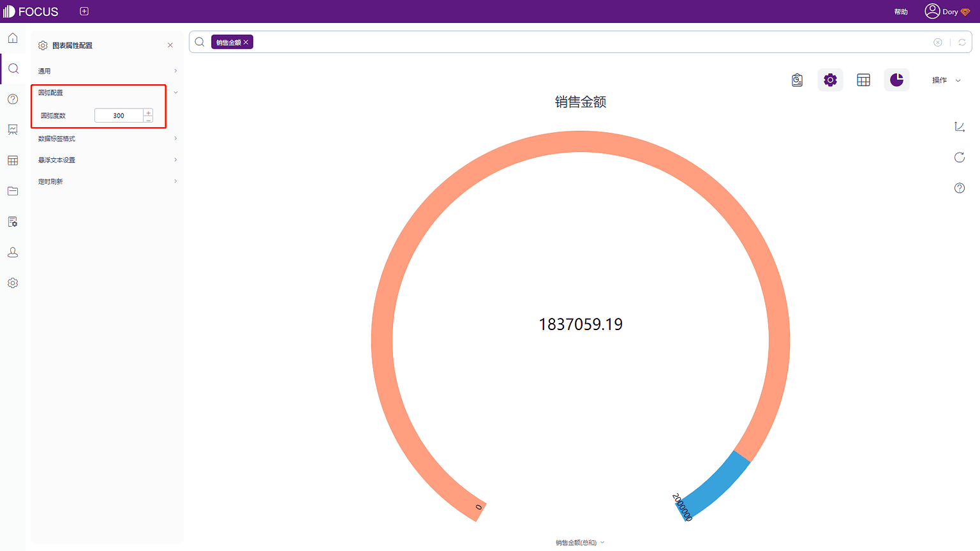Image resolution: width=980 pixels, height=551 pixels.
Task: Open the user management icon in left sidebar
Action: point(13,252)
